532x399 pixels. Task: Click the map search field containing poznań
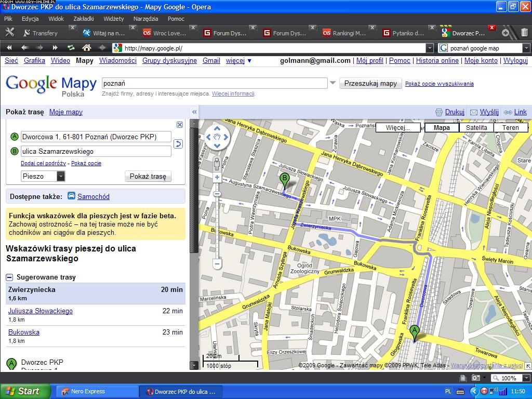click(215, 84)
